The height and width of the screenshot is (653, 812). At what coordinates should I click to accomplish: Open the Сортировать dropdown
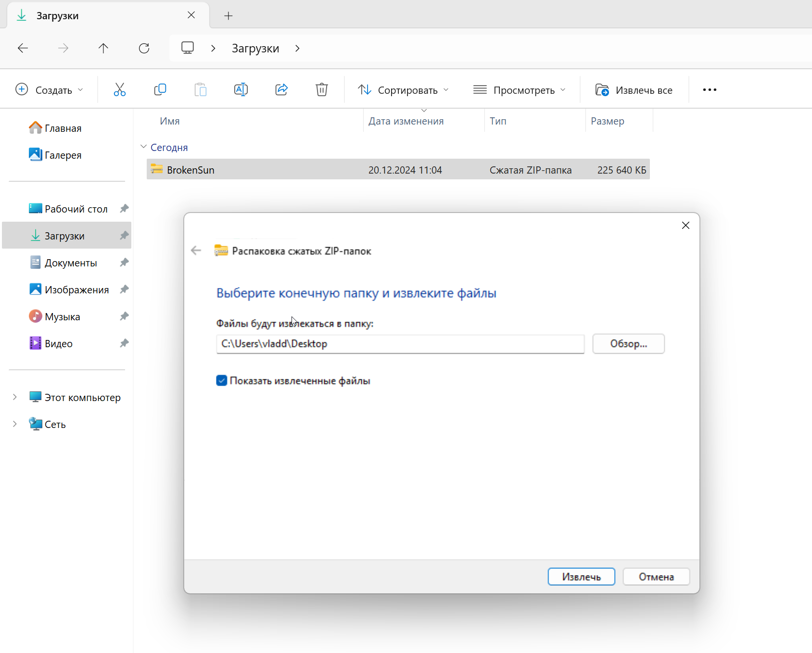click(x=403, y=90)
